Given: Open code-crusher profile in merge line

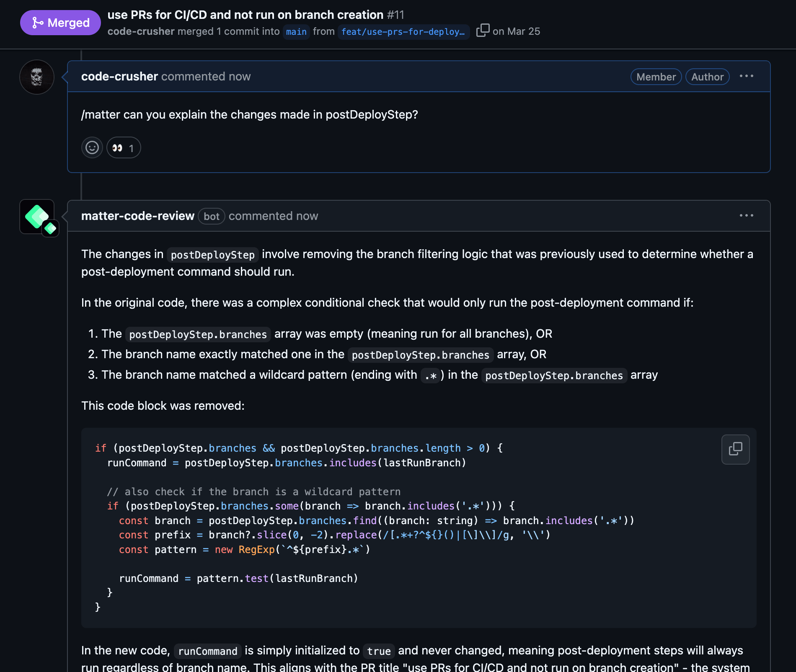Looking at the screenshot, I should tap(141, 31).
